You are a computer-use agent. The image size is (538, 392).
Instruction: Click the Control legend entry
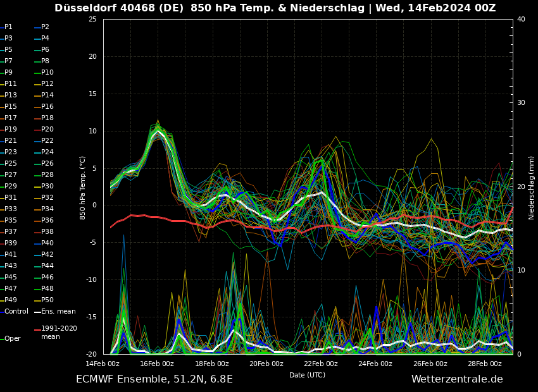click(16, 312)
